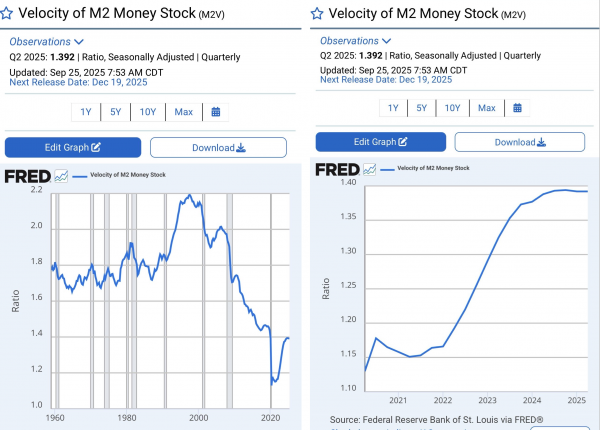Image resolution: width=600 pixels, height=430 pixels.
Task: Click the left Download button
Action: pyautogui.click(x=218, y=148)
